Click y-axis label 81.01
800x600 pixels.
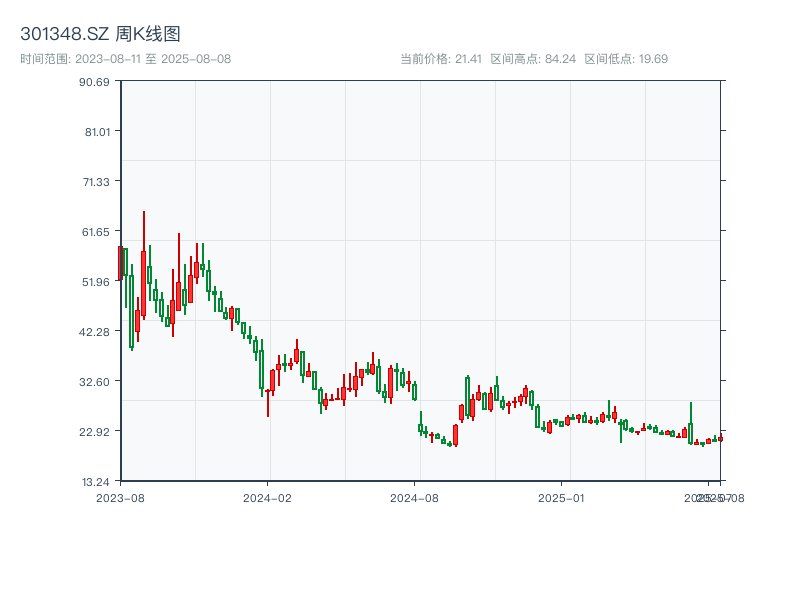click(x=97, y=132)
